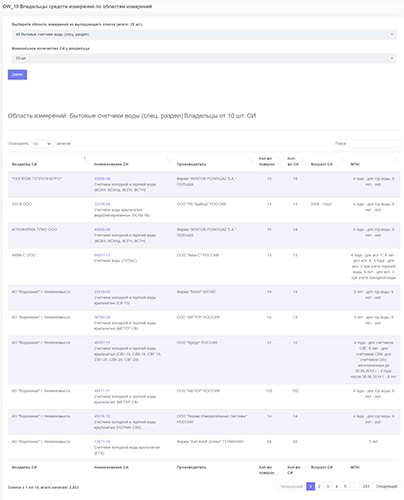Sort by МПИ column sort arrows

pos(396,160)
